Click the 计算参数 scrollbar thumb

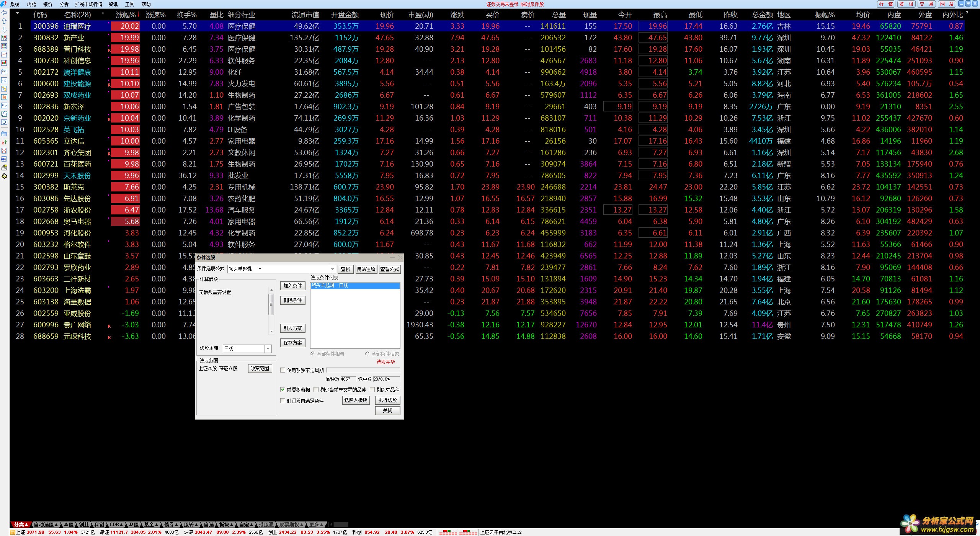271,304
